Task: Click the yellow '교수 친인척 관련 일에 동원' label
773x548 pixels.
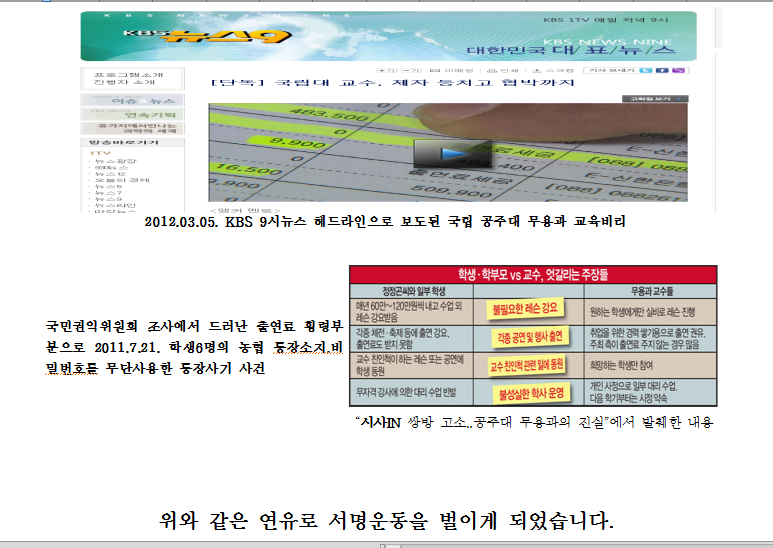Action: (x=527, y=365)
